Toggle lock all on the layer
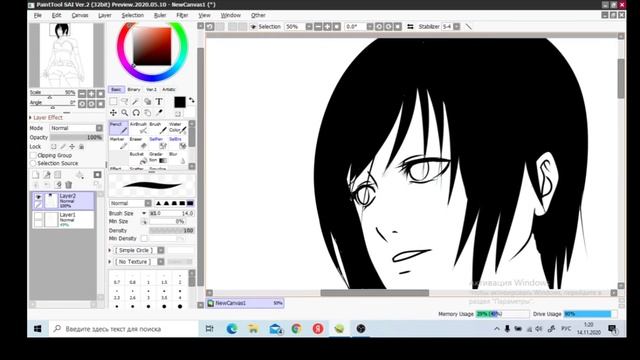 [81, 147]
